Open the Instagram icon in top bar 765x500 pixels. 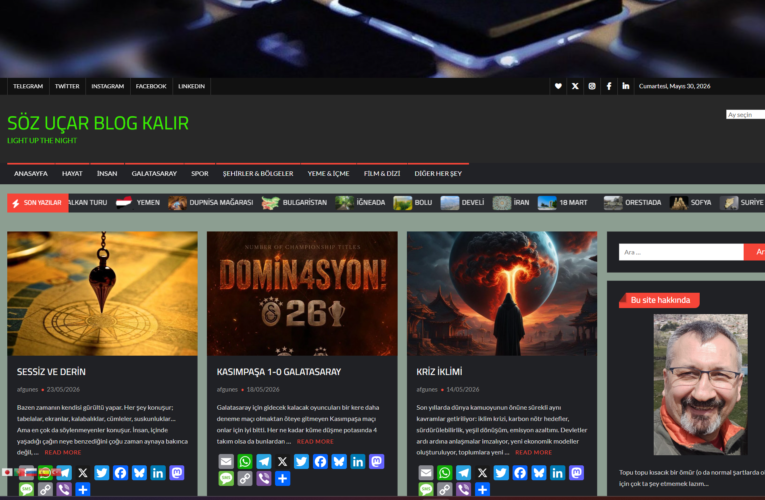point(592,86)
